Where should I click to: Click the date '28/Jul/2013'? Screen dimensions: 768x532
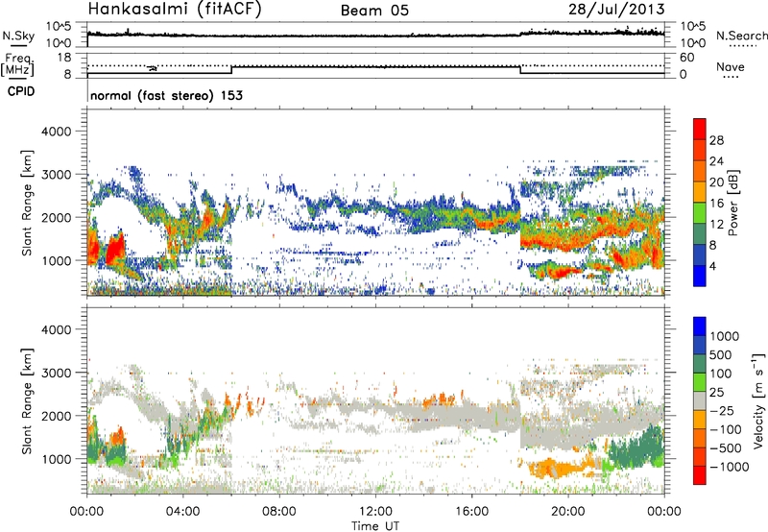tap(616, 9)
